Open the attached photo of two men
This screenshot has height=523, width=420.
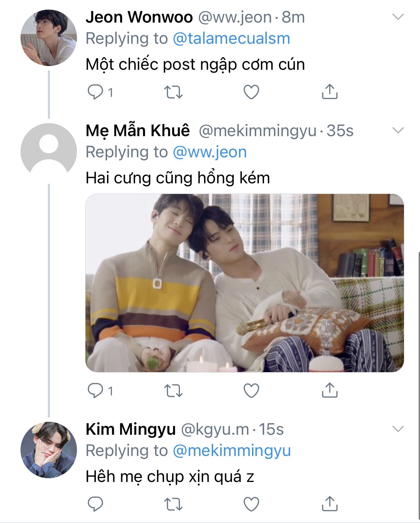point(245,283)
